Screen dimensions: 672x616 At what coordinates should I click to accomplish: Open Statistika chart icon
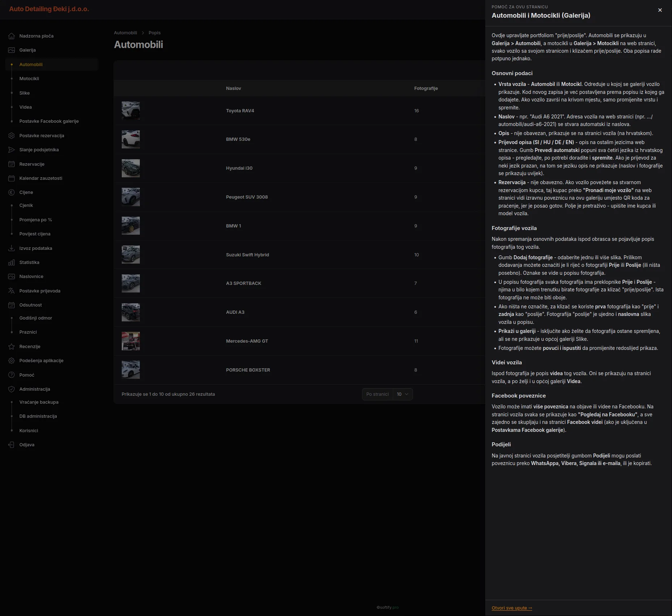[x=12, y=263]
